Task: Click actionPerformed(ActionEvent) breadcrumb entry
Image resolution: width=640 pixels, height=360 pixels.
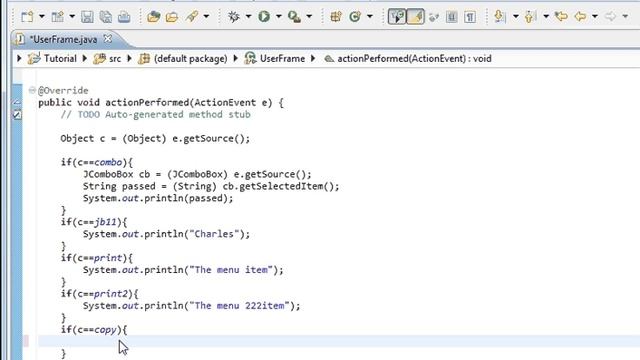Action: click(414, 59)
